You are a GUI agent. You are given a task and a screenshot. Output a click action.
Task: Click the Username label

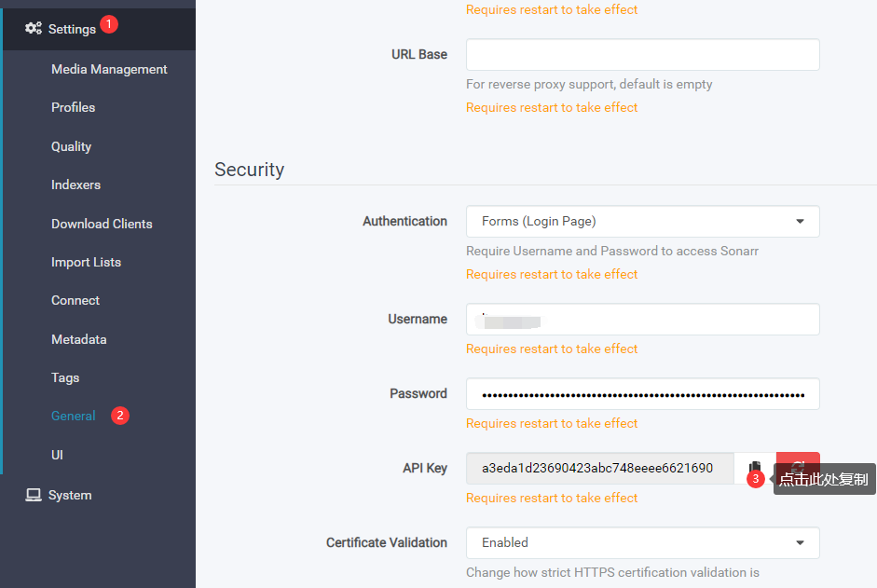point(418,319)
